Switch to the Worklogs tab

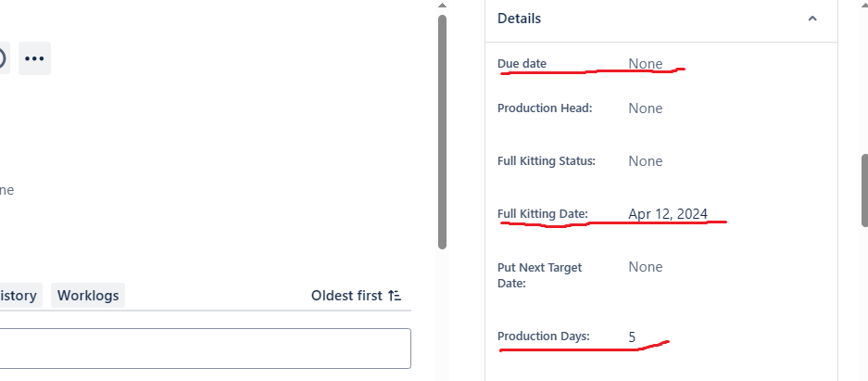pyautogui.click(x=88, y=295)
